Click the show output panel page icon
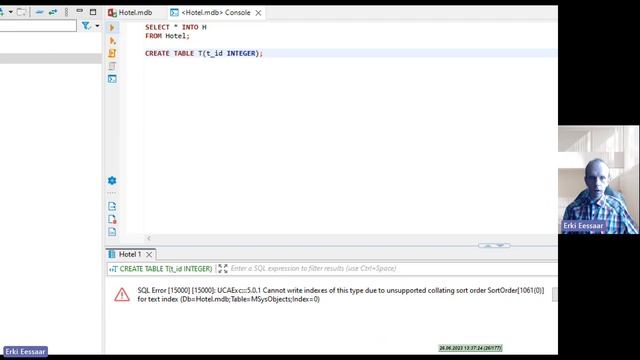 coord(112,206)
